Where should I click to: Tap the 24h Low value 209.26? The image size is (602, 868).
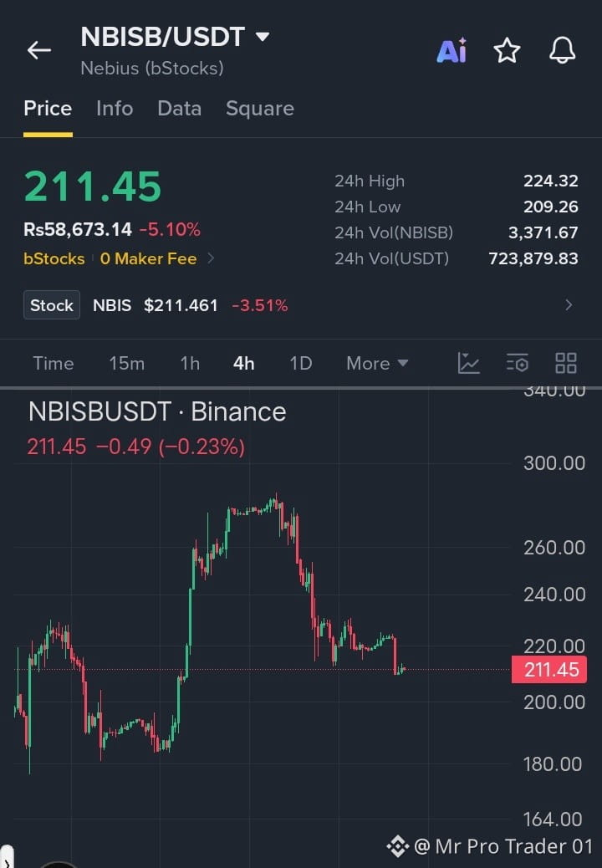(x=550, y=207)
